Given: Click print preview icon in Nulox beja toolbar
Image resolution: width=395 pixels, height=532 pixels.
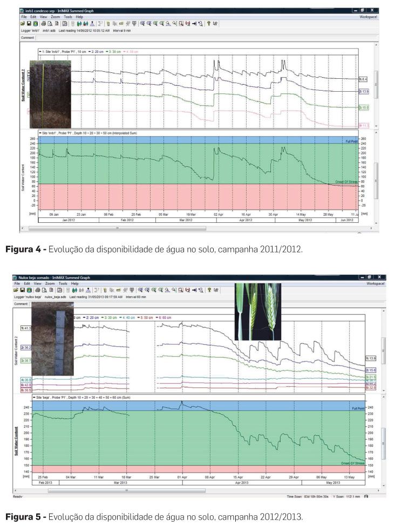Looking at the screenshot, I should [44, 290].
